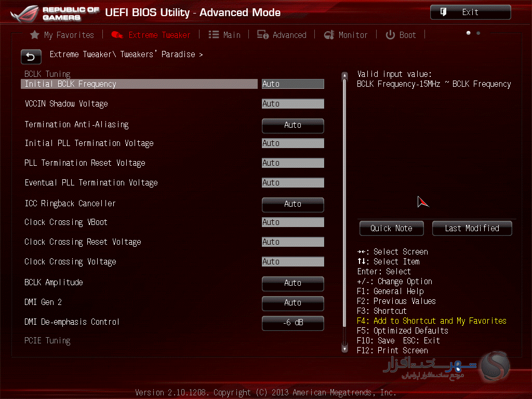The width and height of the screenshot is (532, 399).
Task: Click the Monitor gauge icon
Action: pyautogui.click(x=329, y=35)
